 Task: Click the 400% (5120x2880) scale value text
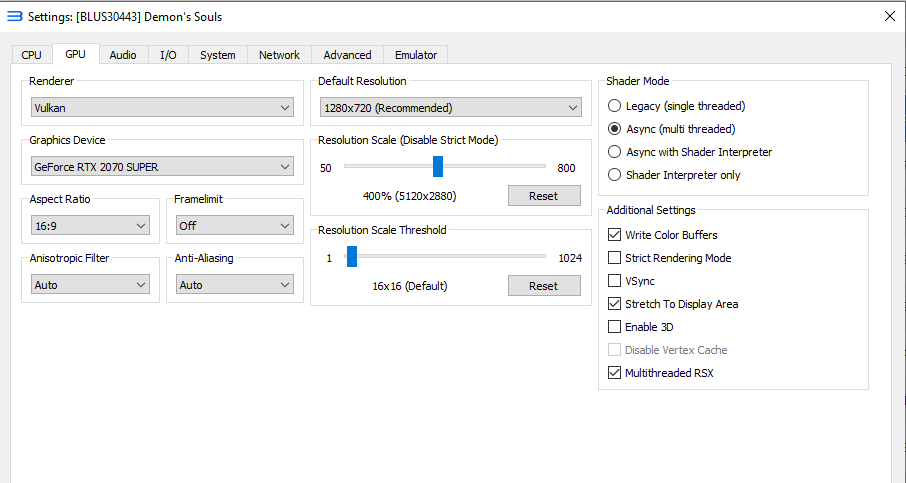point(410,196)
